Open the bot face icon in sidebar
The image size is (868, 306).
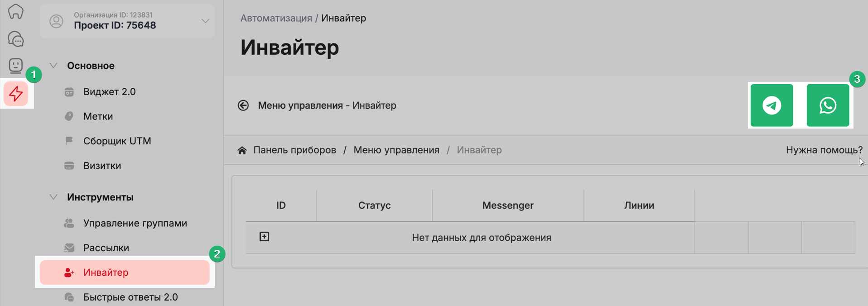coord(16,66)
